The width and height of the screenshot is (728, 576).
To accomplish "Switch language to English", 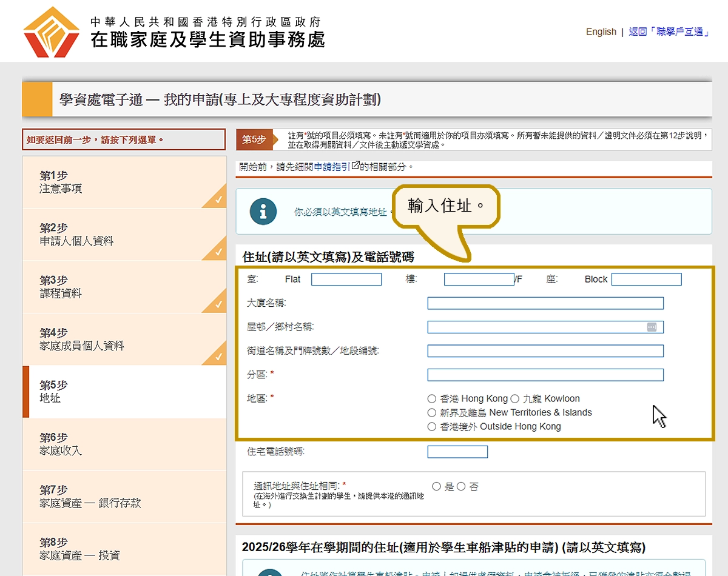I will [x=601, y=32].
